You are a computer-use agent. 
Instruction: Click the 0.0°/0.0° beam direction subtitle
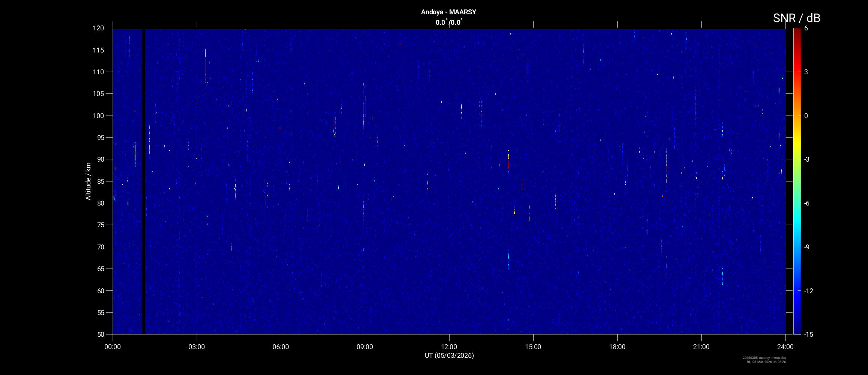pyautogui.click(x=448, y=22)
